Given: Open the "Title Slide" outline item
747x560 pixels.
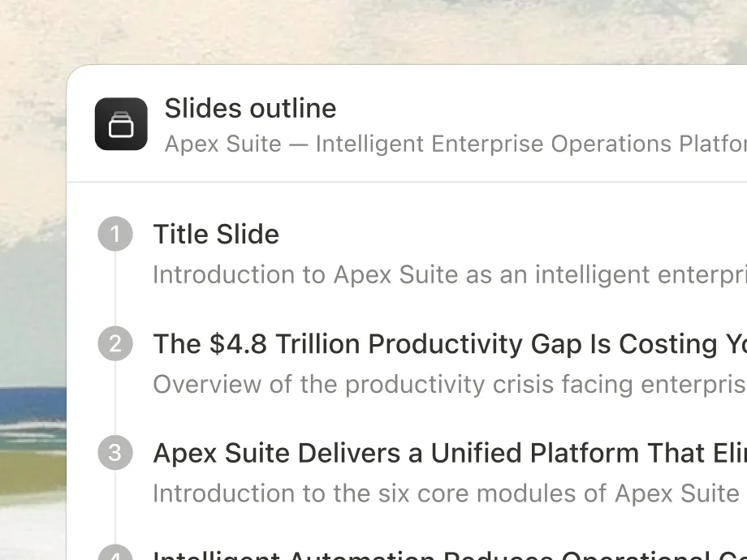Looking at the screenshot, I should tap(216, 235).
